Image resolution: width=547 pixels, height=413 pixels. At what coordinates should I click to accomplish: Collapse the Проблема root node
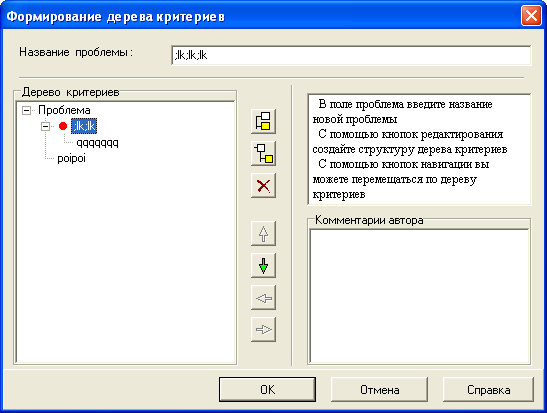tap(26, 111)
